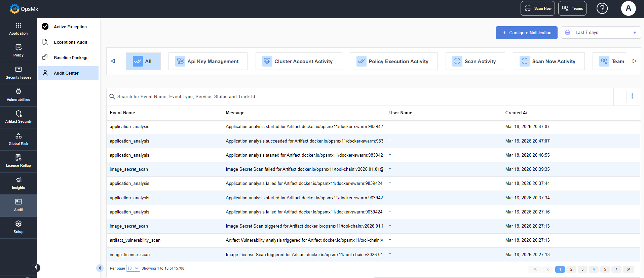
Task: Filter by Scan Activity
Action: point(475,61)
